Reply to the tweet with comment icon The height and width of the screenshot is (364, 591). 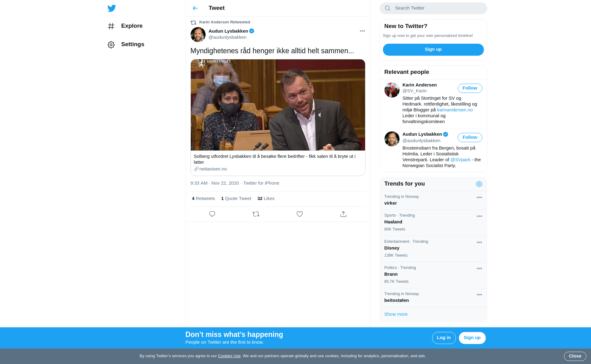[x=212, y=214]
